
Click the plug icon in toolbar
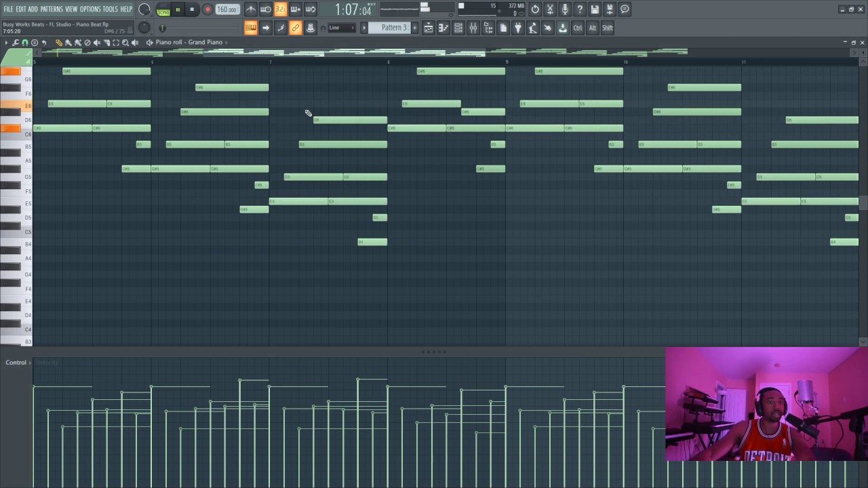click(518, 28)
